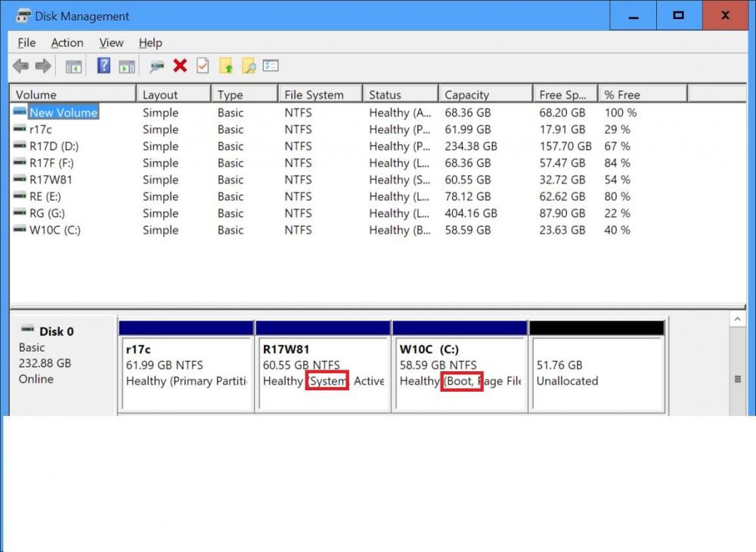The width and height of the screenshot is (756, 552).
Task: Open Properties with the checkmark page icon
Action: coord(203,66)
